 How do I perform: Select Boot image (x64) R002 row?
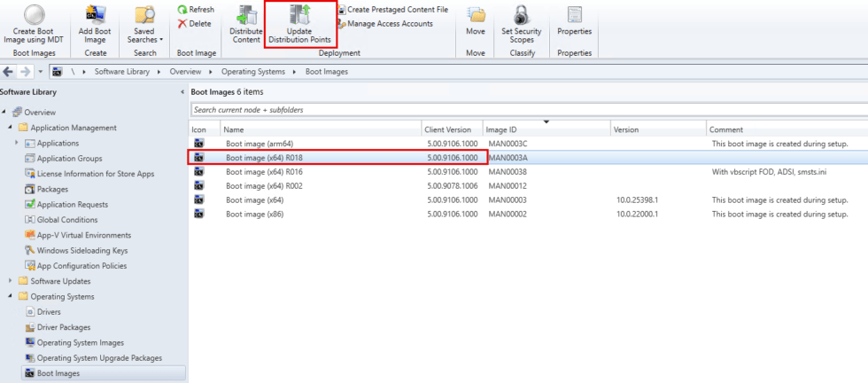(528, 185)
